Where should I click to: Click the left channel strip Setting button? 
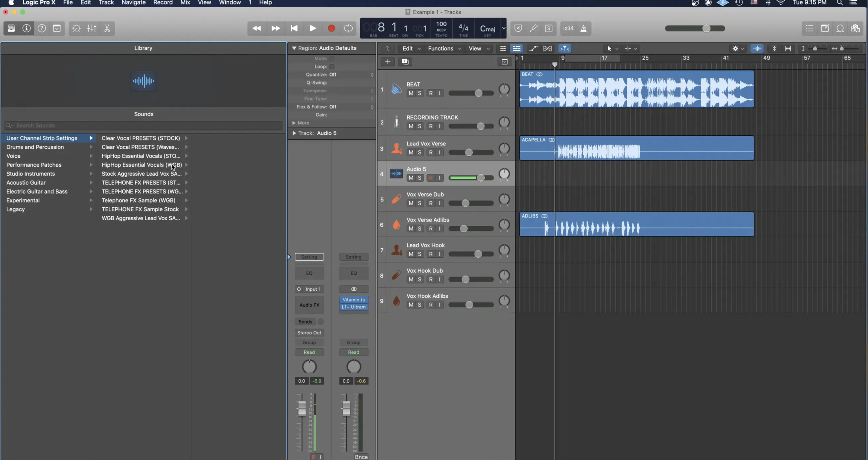click(x=309, y=257)
